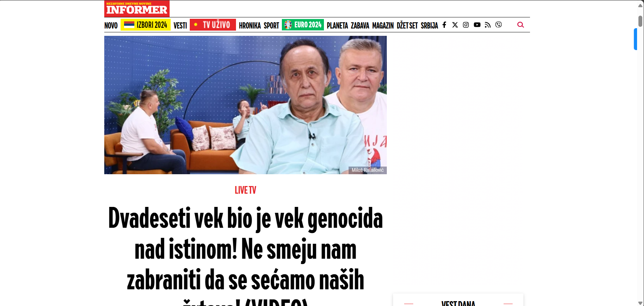Open the NOVO menu item
The width and height of the screenshot is (644, 306).
111,25
